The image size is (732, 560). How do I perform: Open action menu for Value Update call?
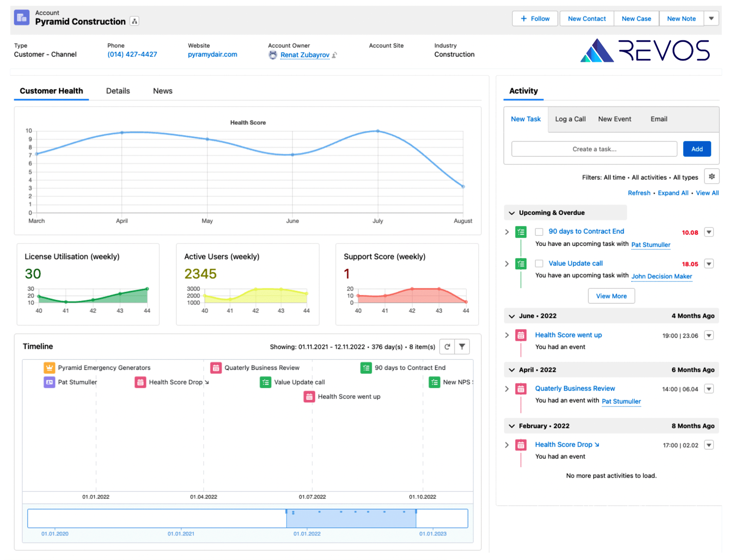pyautogui.click(x=709, y=264)
